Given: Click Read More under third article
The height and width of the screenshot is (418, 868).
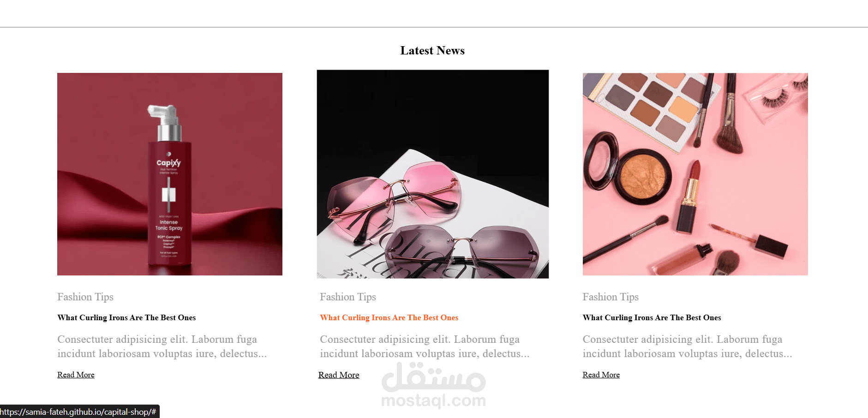Looking at the screenshot, I should [601, 375].
